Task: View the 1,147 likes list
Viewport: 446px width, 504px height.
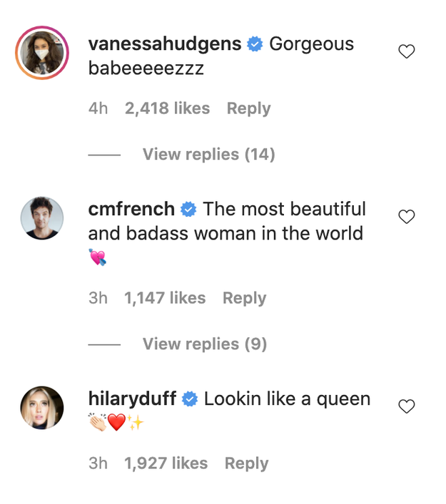Action: pos(165,298)
